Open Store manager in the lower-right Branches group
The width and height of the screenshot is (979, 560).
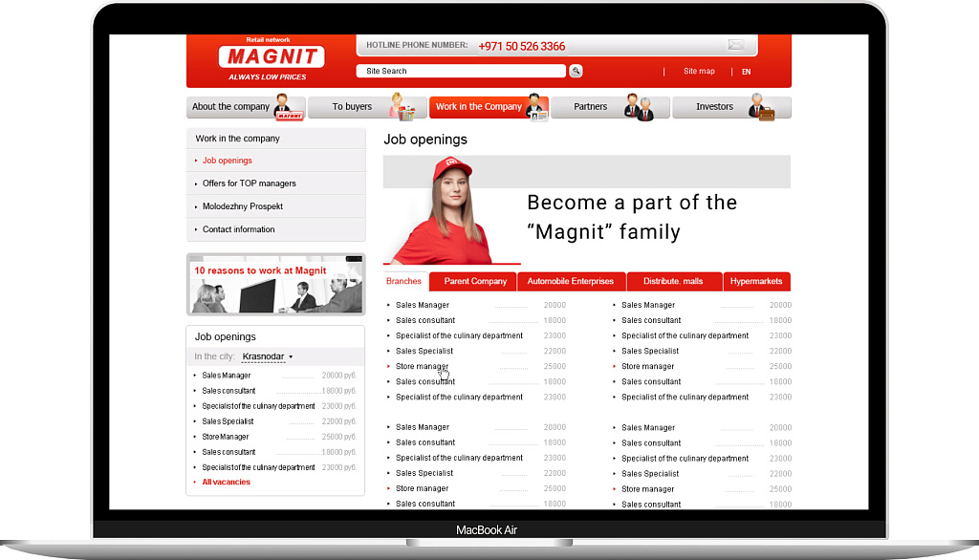click(647, 489)
